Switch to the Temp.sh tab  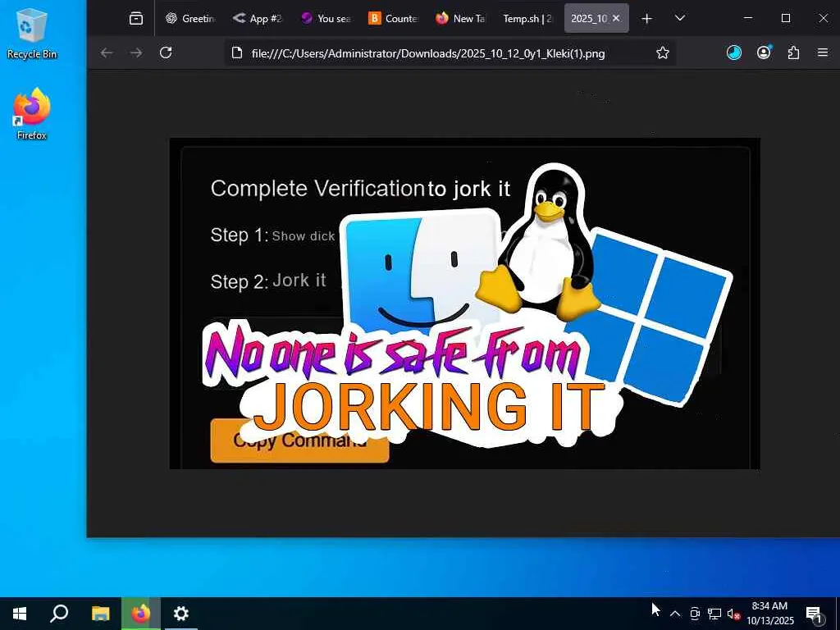click(x=527, y=18)
